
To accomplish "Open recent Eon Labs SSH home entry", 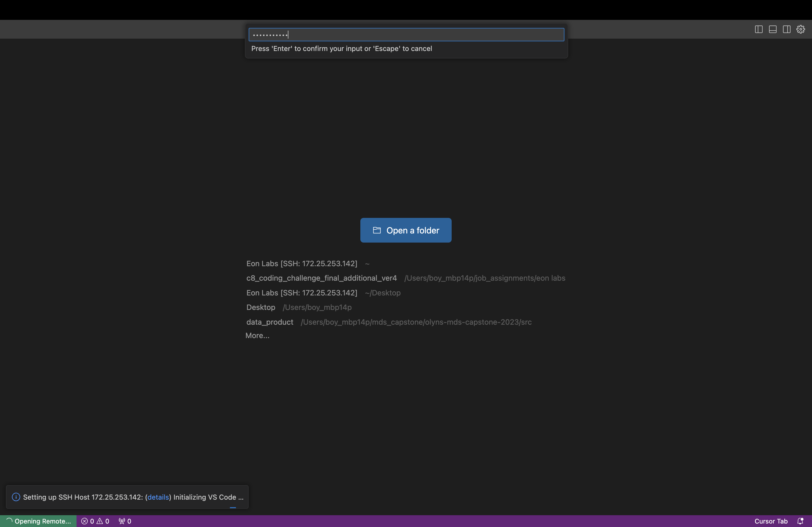I will [302, 263].
